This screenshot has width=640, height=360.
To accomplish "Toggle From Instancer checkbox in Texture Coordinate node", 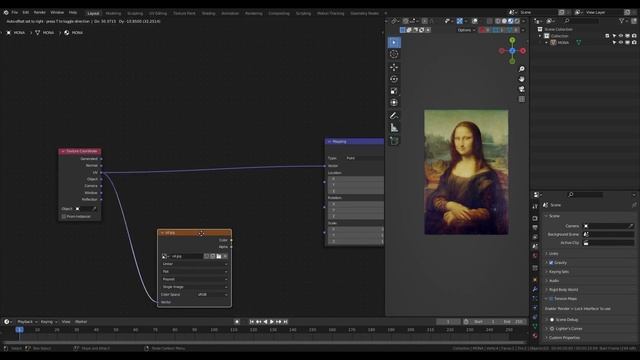I will 64,217.
